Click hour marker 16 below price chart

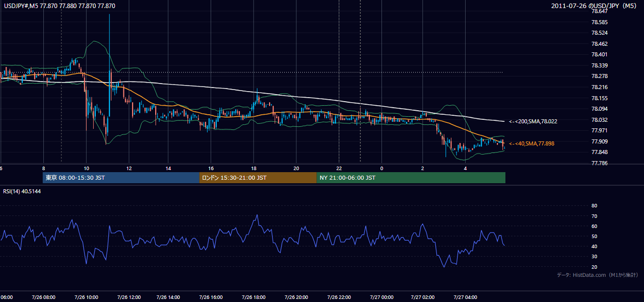[x=211, y=168]
